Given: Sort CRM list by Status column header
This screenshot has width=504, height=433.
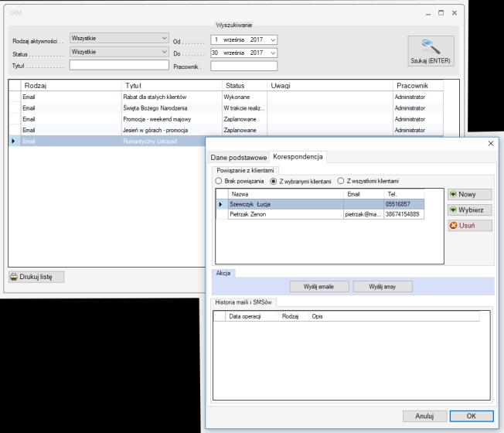Looking at the screenshot, I should click(244, 86).
